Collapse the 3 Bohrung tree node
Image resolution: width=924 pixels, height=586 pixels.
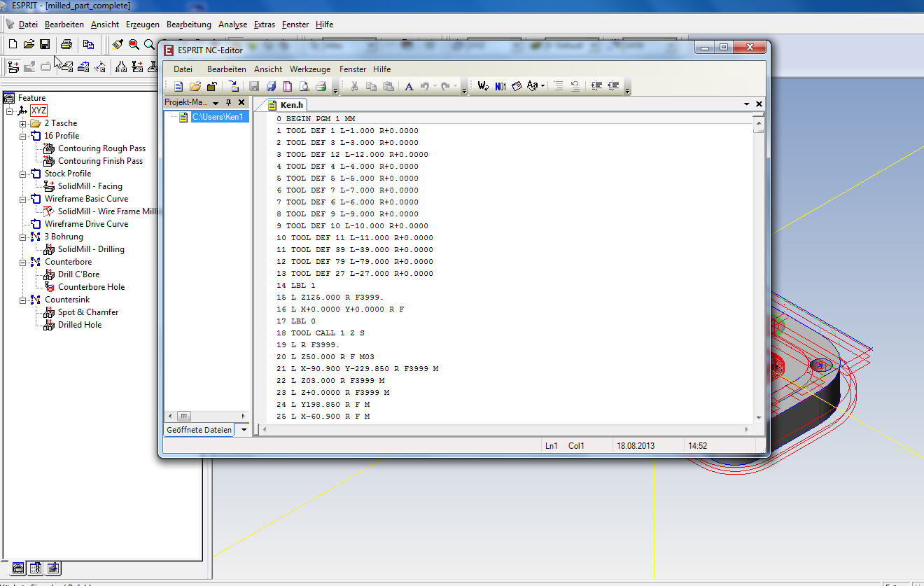(x=22, y=237)
